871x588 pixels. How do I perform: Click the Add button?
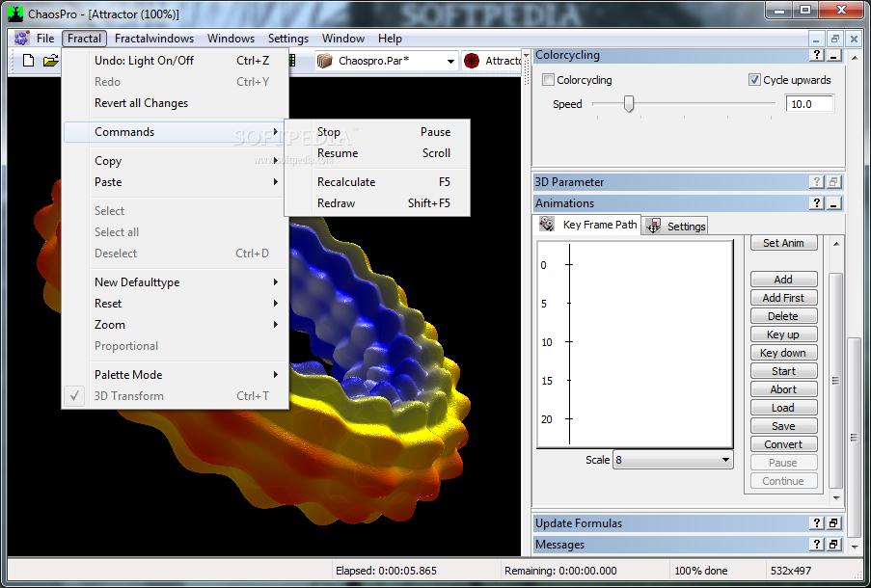coord(783,280)
